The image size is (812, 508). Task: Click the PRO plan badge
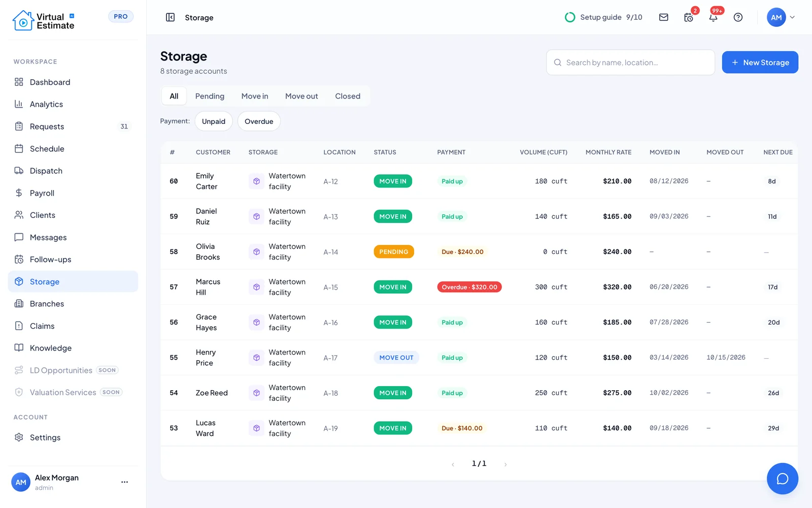point(121,16)
